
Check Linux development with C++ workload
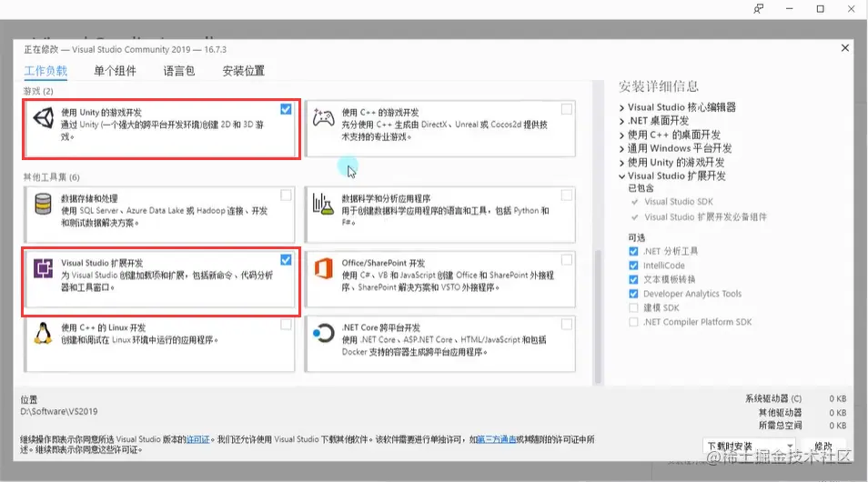[286, 325]
